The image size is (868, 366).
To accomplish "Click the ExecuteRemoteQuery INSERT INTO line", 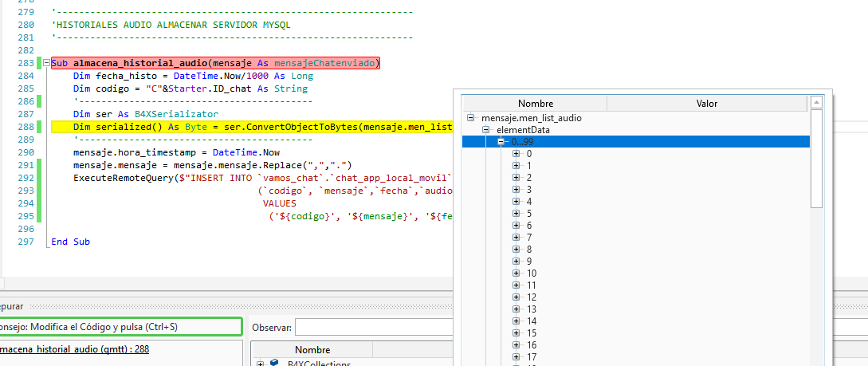I will click(263, 178).
